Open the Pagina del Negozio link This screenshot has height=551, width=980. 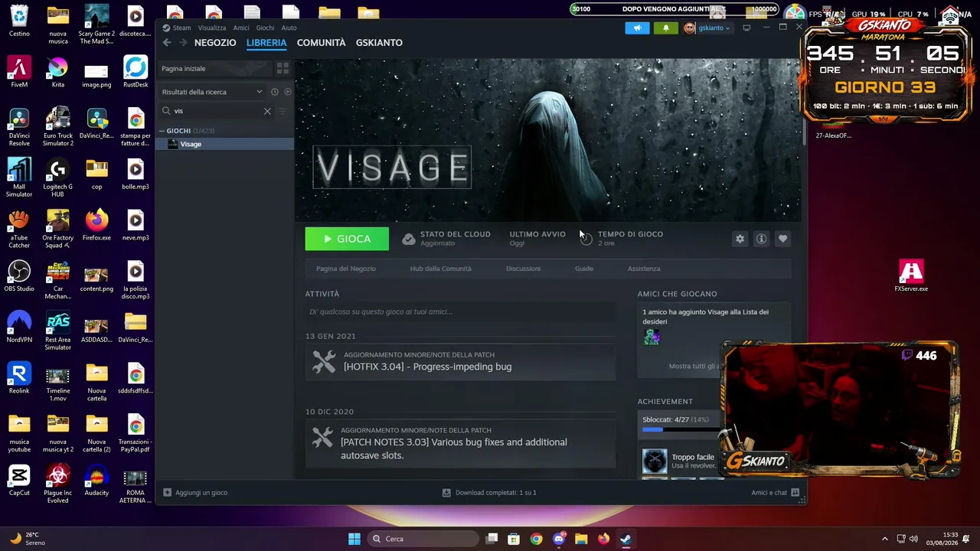[346, 269]
